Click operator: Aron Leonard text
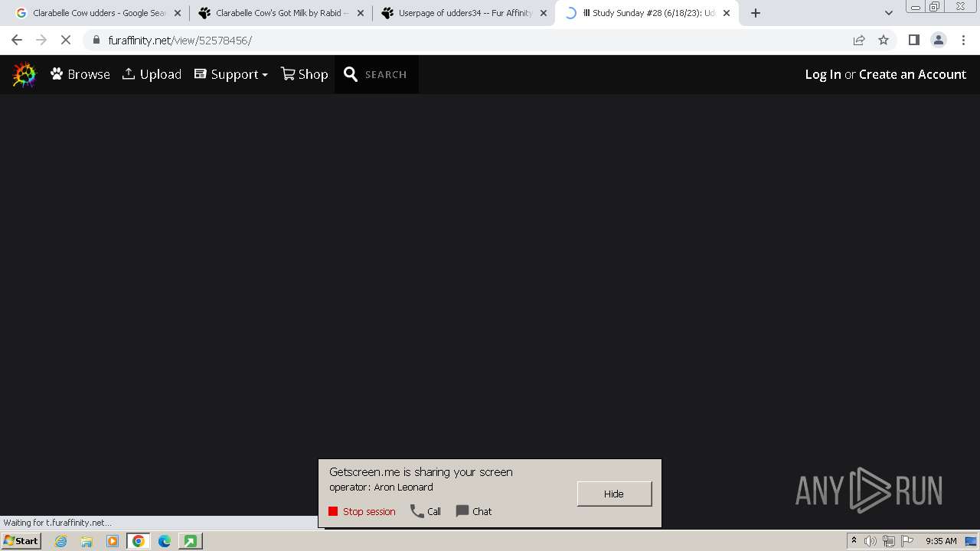The height and width of the screenshot is (551, 980). tap(381, 487)
